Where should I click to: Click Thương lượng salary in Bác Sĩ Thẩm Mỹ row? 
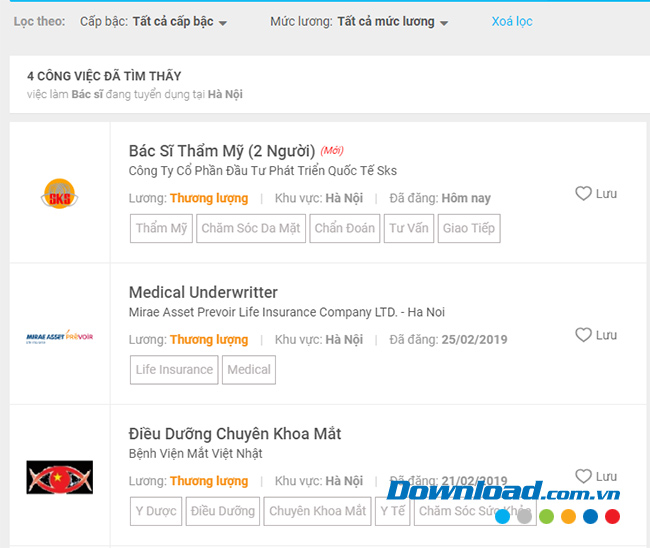coord(209,198)
